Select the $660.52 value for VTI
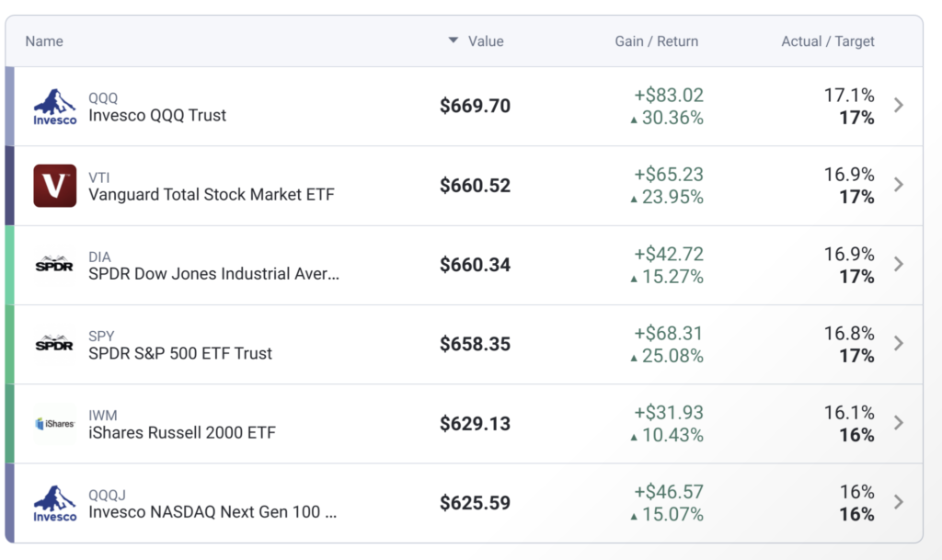The image size is (942, 560). [475, 186]
